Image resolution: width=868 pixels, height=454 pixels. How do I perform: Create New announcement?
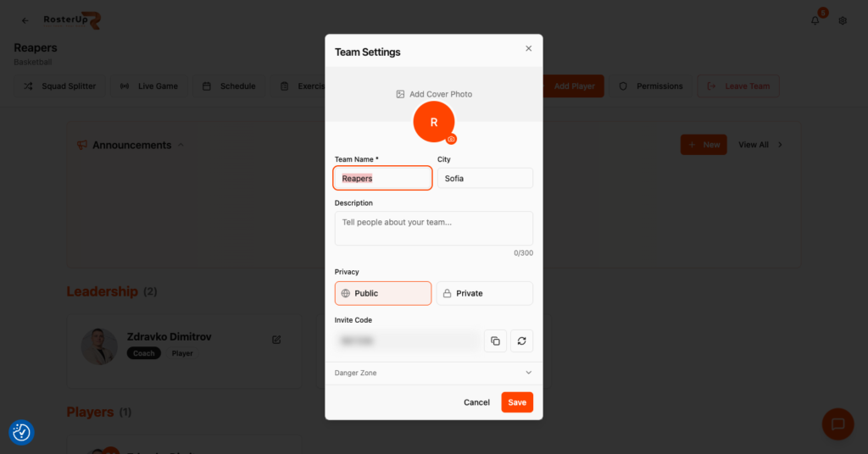point(704,145)
